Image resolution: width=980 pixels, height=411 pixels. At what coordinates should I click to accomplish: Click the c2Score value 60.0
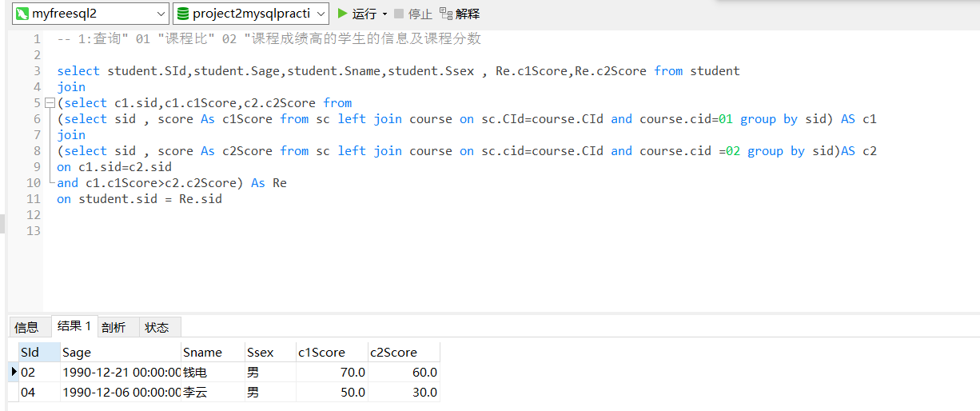point(404,372)
